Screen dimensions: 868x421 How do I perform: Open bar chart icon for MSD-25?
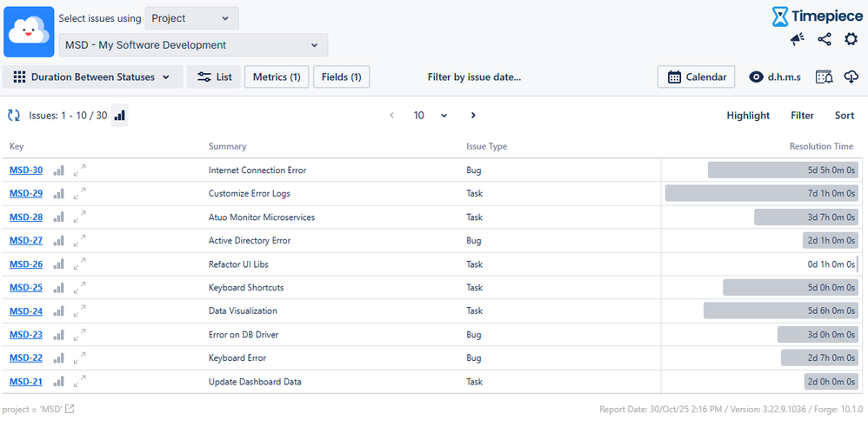coord(58,288)
